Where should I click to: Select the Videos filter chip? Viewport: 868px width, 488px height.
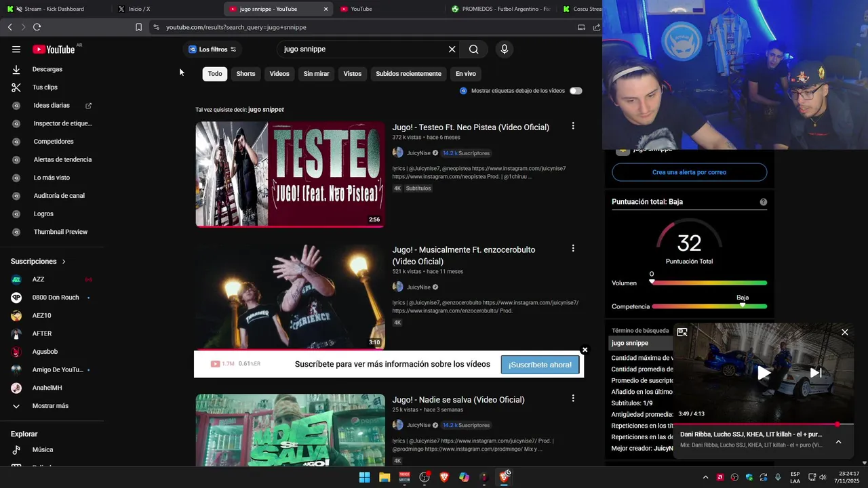(279, 74)
